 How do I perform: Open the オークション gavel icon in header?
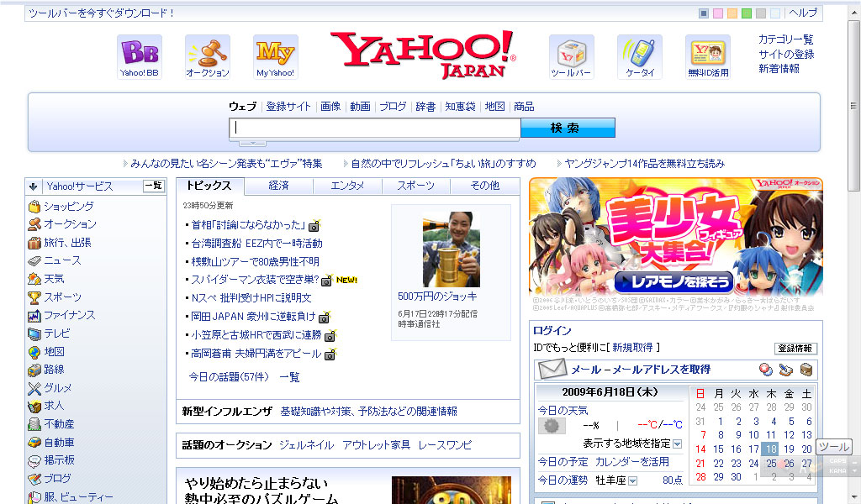(x=208, y=57)
